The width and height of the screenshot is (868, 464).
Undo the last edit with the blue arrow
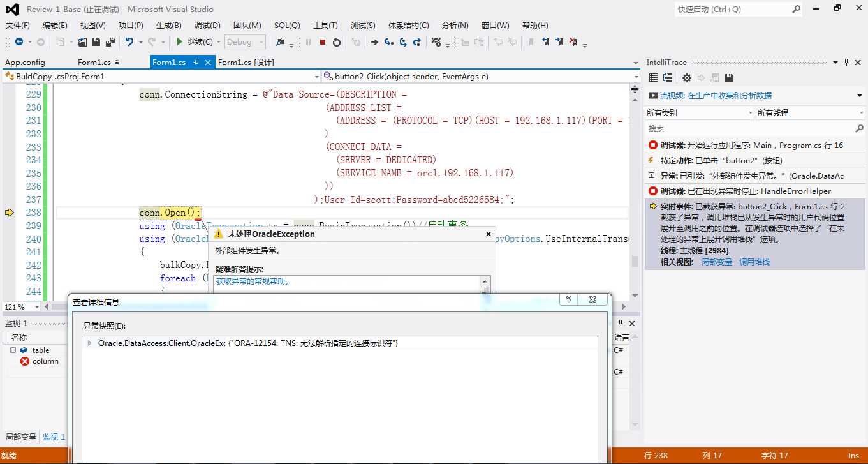(129, 42)
